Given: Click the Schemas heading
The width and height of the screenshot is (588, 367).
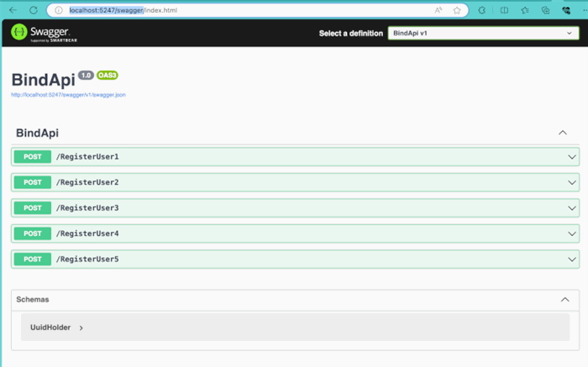Looking at the screenshot, I should pyautogui.click(x=33, y=300).
